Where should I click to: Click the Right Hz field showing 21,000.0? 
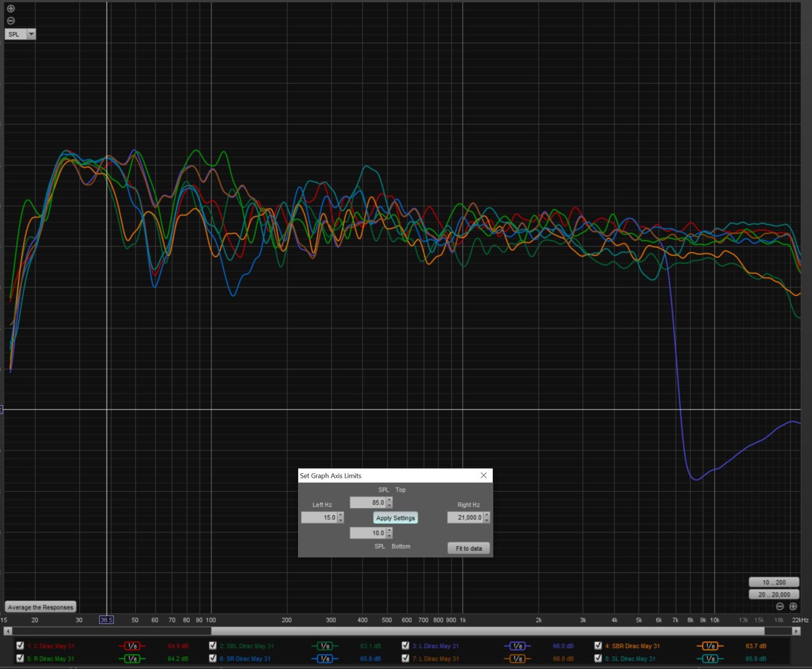click(466, 517)
